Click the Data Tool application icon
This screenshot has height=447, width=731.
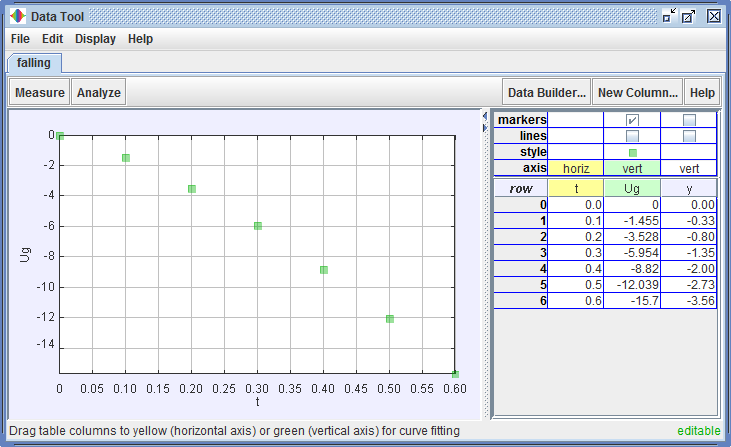tap(14, 16)
